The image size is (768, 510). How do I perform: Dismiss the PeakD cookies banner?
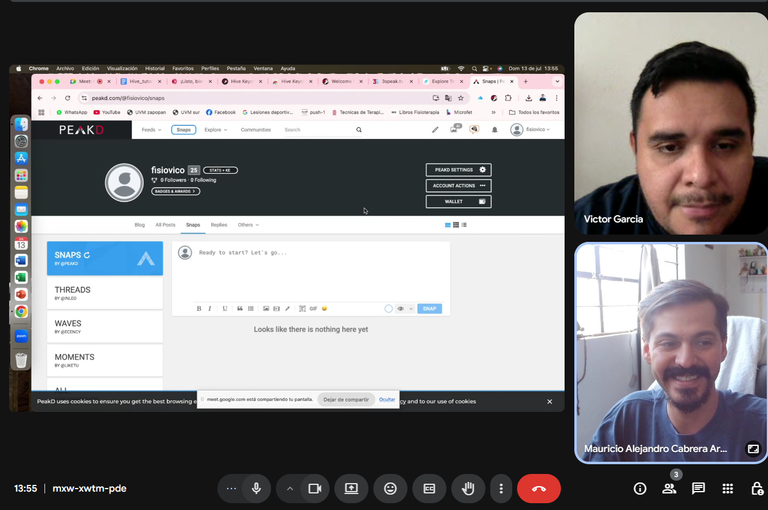coord(550,401)
